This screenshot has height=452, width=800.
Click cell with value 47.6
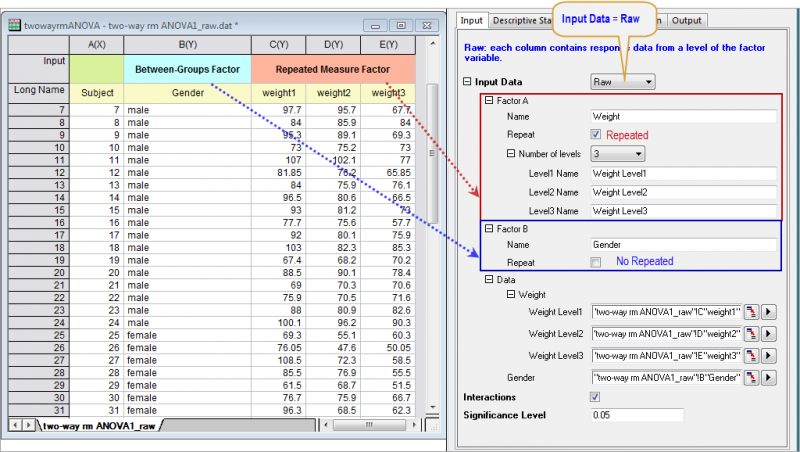point(333,348)
